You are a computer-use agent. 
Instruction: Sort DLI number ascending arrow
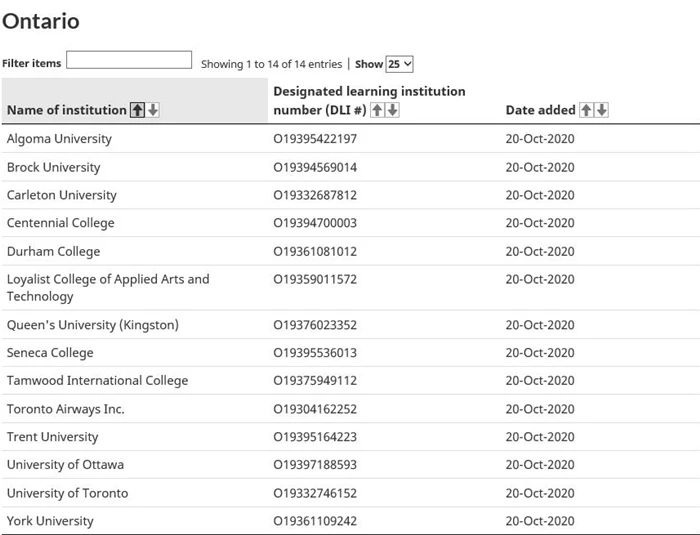[378, 110]
